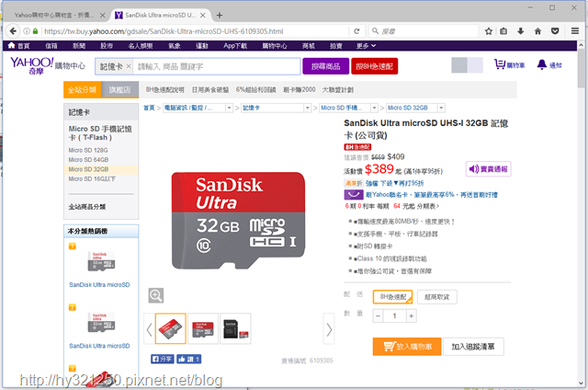Screen dimensions: 588x390
Task: Increase quantity with plus button
Action: (x=412, y=316)
